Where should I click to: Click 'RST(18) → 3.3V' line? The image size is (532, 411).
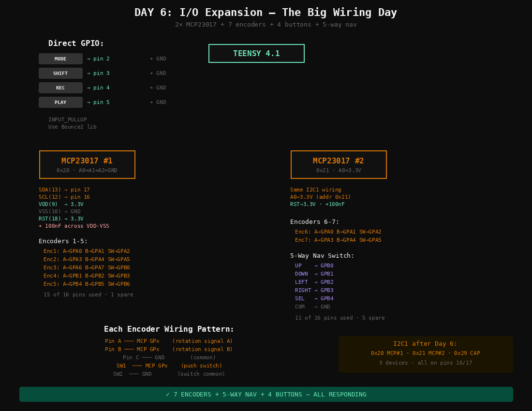[61, 219]
